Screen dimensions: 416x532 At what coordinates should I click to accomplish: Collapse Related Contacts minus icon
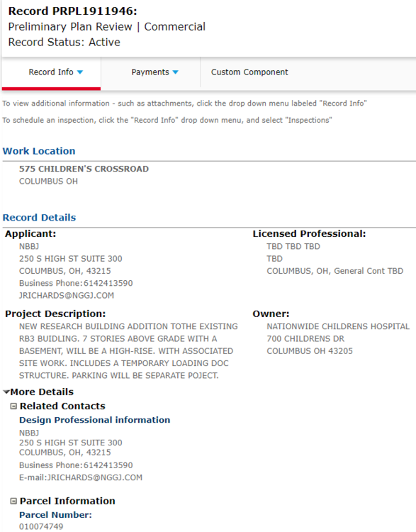[x=13, y=406]
